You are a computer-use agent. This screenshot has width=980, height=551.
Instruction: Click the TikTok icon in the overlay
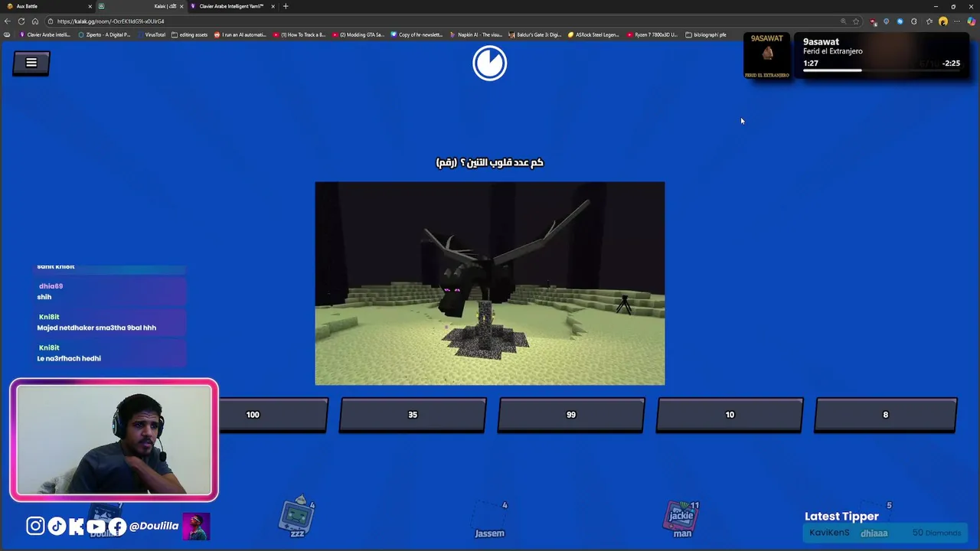click(x=57, y=526)
